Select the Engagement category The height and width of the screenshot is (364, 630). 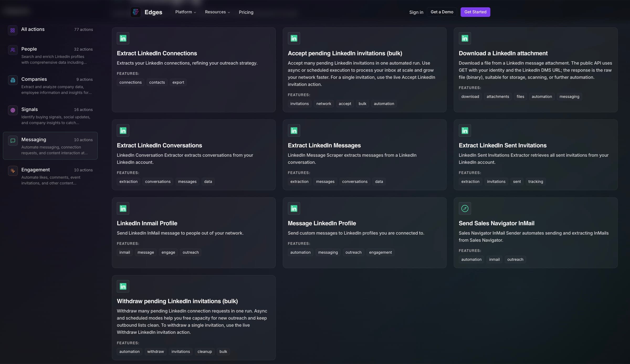coord(50,176)
